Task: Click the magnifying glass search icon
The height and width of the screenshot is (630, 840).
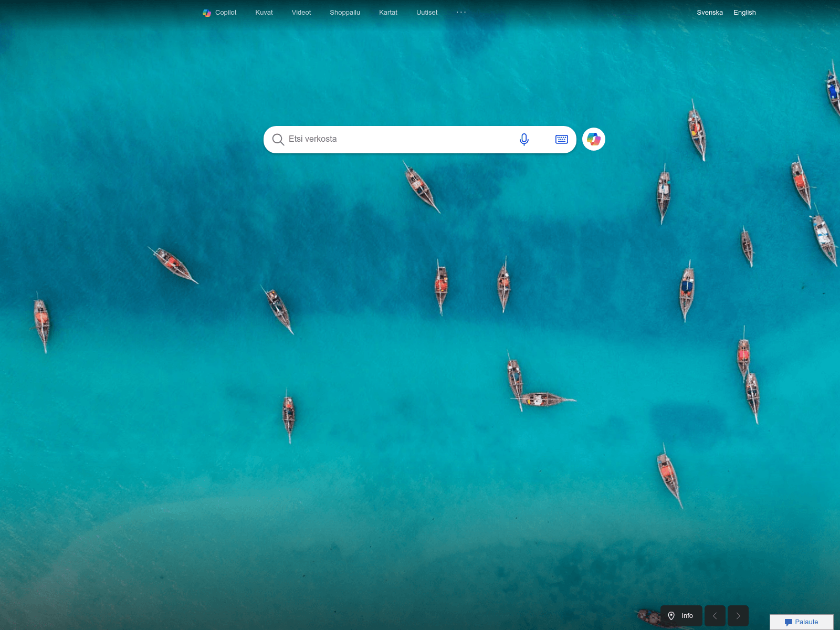Action: tap(278, 140)
